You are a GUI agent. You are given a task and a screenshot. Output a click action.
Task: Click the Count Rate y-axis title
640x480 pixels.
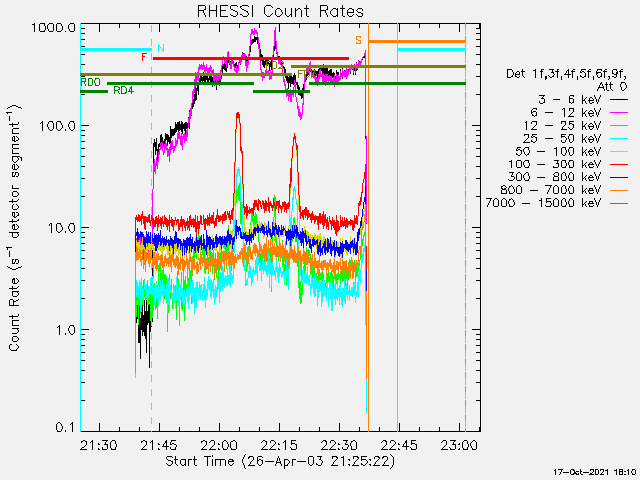tap(14, 232)
